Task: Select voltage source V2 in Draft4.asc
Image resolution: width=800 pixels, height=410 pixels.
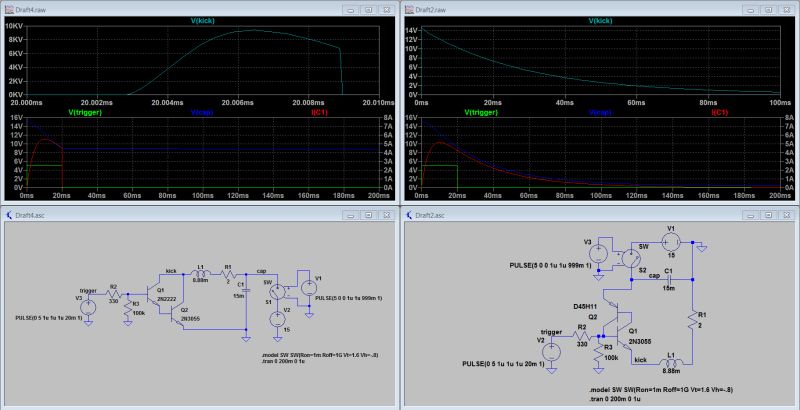Action: (278, 319)
